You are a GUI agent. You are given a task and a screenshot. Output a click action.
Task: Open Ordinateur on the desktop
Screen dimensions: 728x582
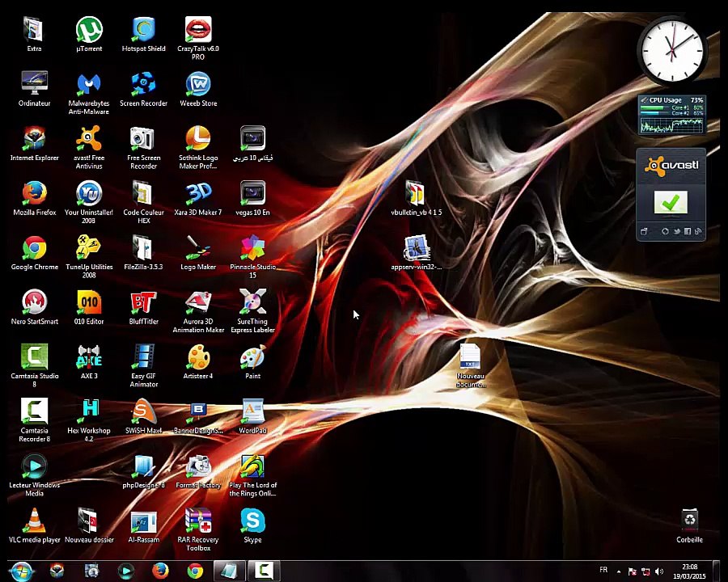click(x=34, y=89)
